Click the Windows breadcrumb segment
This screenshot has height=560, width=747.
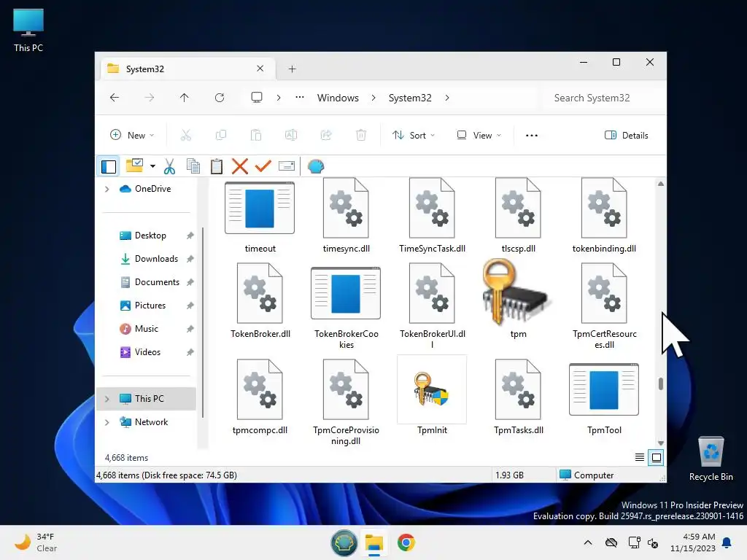coord(338,98)
